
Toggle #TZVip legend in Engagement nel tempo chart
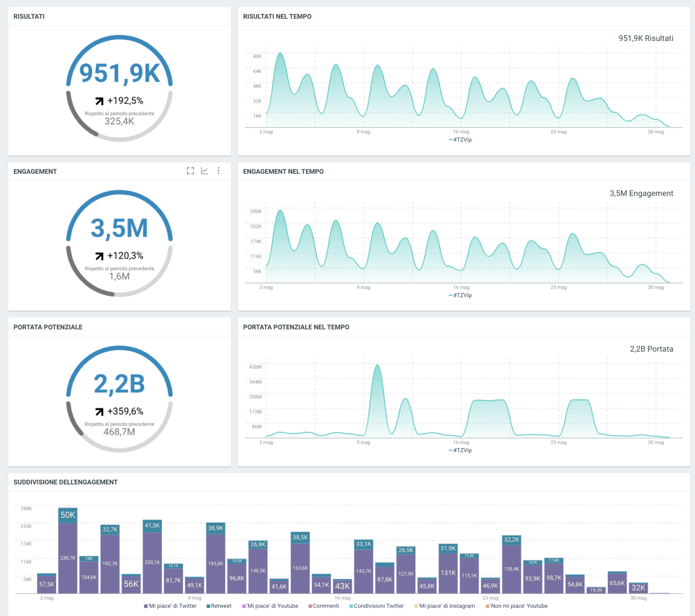tap(460, 295)
